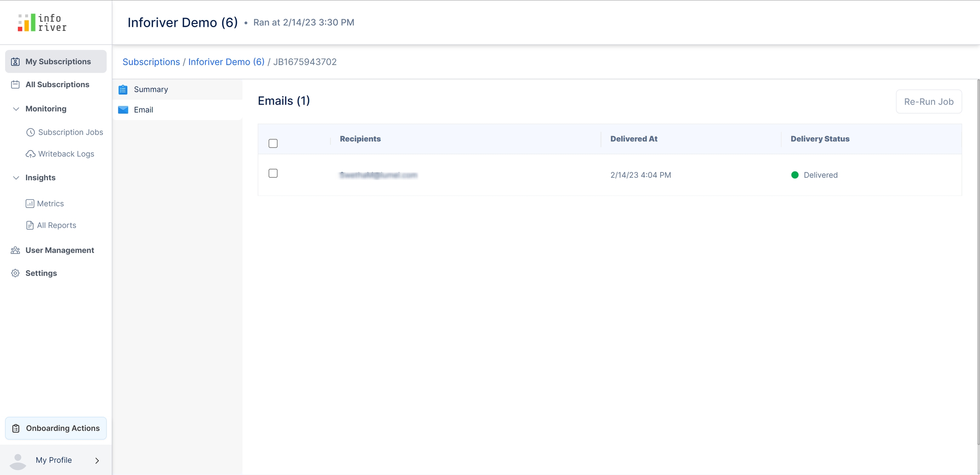Click the All Subscriptions calendar icon

pyautogui.click(x=15, y=85)
